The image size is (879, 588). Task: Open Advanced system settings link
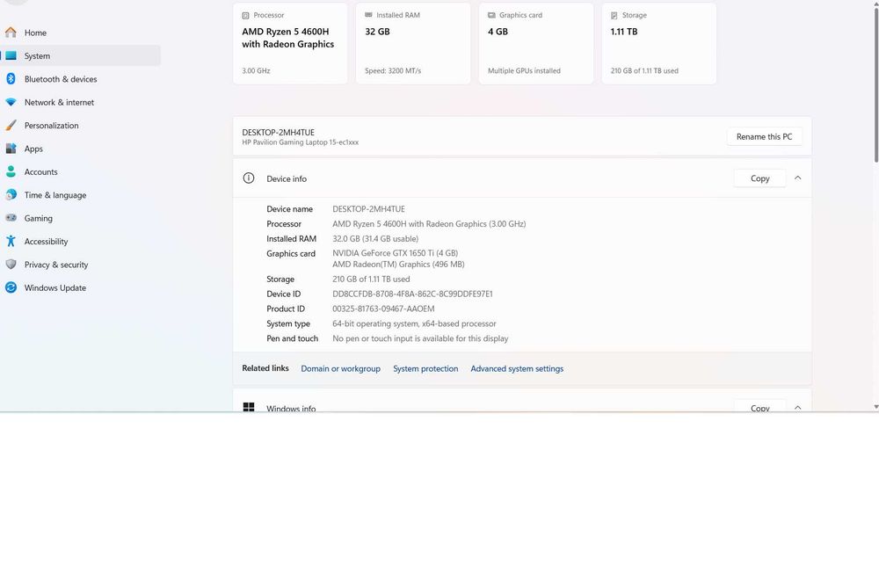click(x=517, y=368)
